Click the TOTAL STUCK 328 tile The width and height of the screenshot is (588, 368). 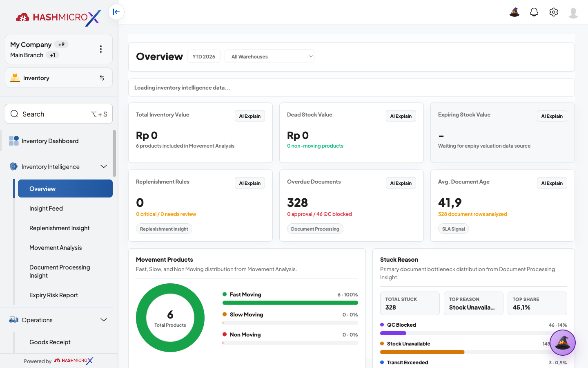click(410, 303)
